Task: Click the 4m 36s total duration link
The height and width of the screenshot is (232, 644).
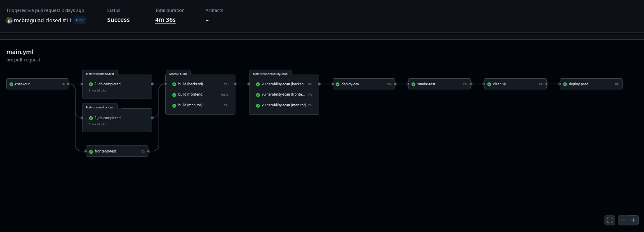Action: coord(165,20)
